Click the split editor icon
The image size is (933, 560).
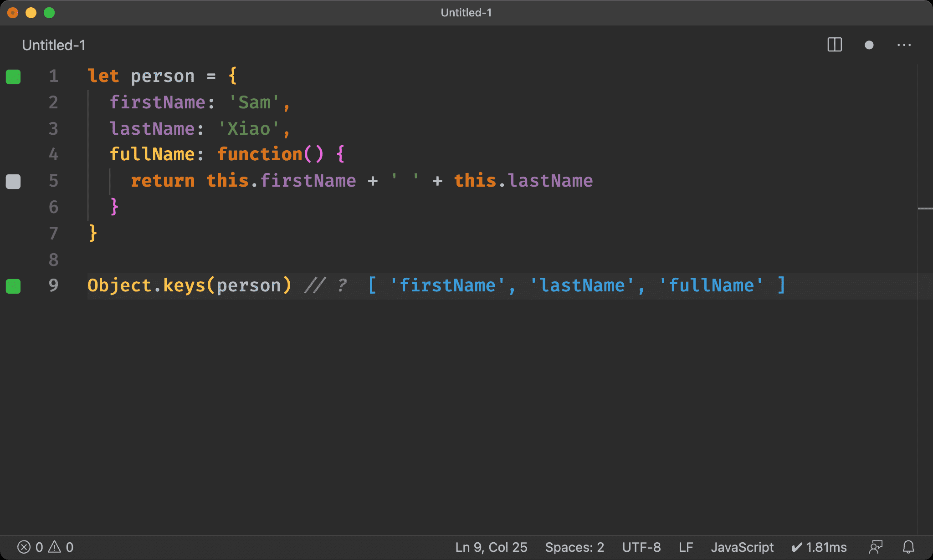pyautogui.click(x=834, y=45)
